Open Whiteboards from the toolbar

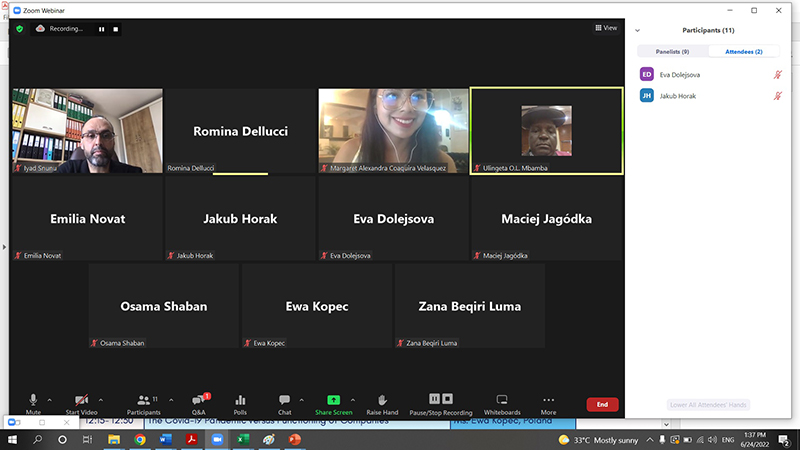[x=502, y=400]
